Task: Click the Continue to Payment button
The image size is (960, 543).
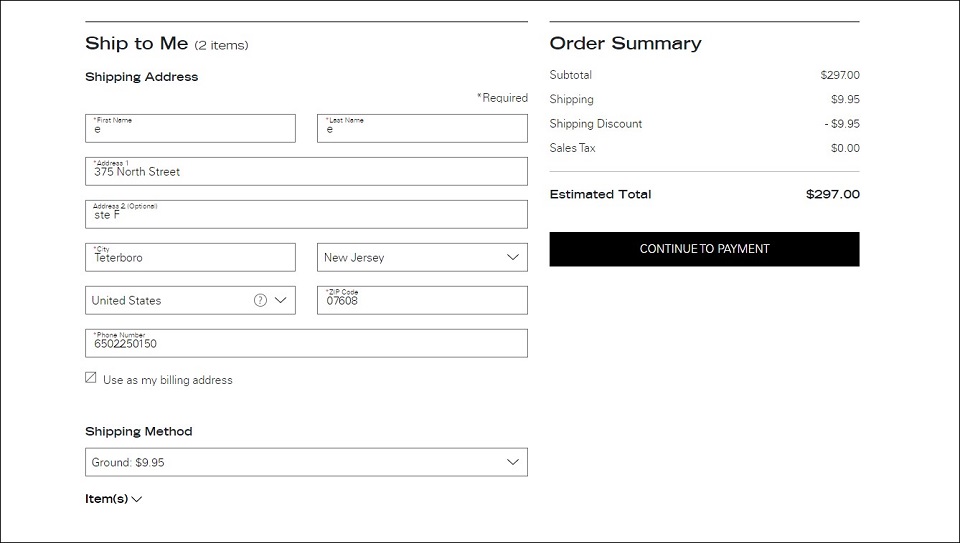Action: 704,249
